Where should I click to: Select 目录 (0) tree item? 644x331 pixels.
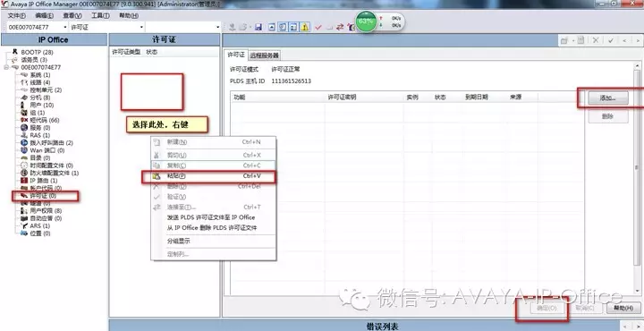click(x=40, y=157)
